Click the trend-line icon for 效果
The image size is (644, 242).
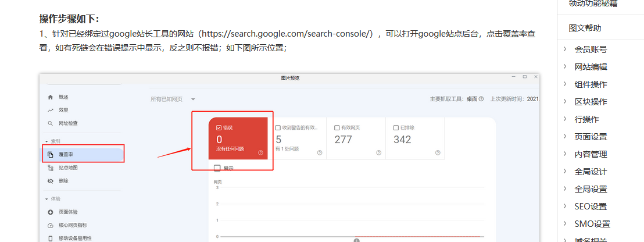coord(51,110)
